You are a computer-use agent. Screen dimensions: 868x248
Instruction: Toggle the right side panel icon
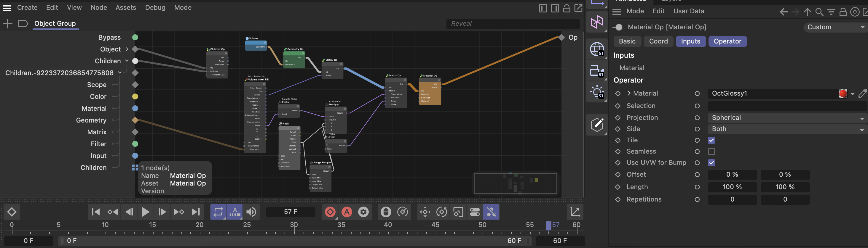[555, 8]
